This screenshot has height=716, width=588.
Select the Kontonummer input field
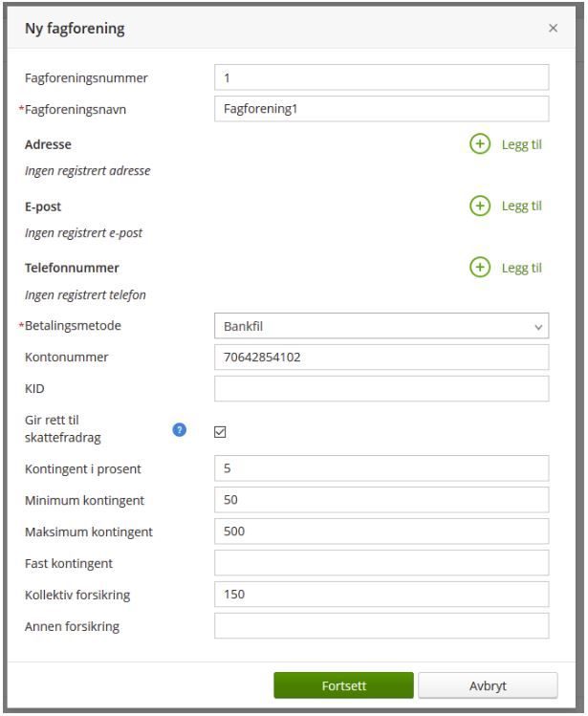(381, 358)
